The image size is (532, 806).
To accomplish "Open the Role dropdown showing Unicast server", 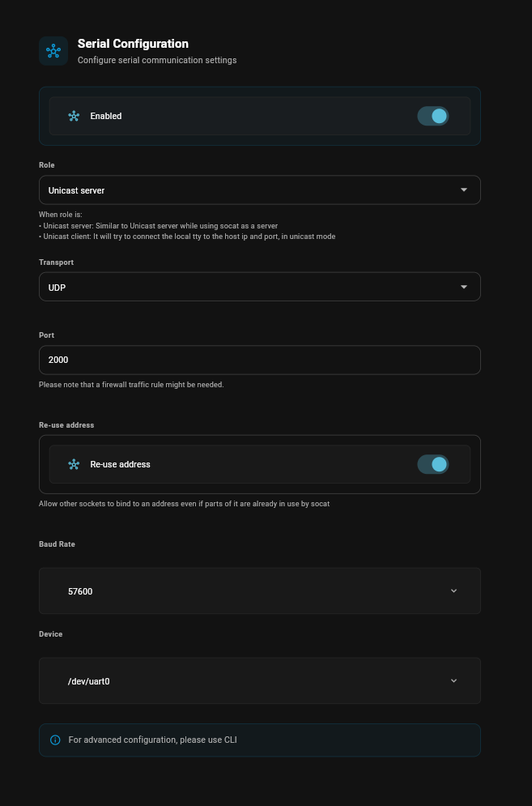I will [259, 190].
